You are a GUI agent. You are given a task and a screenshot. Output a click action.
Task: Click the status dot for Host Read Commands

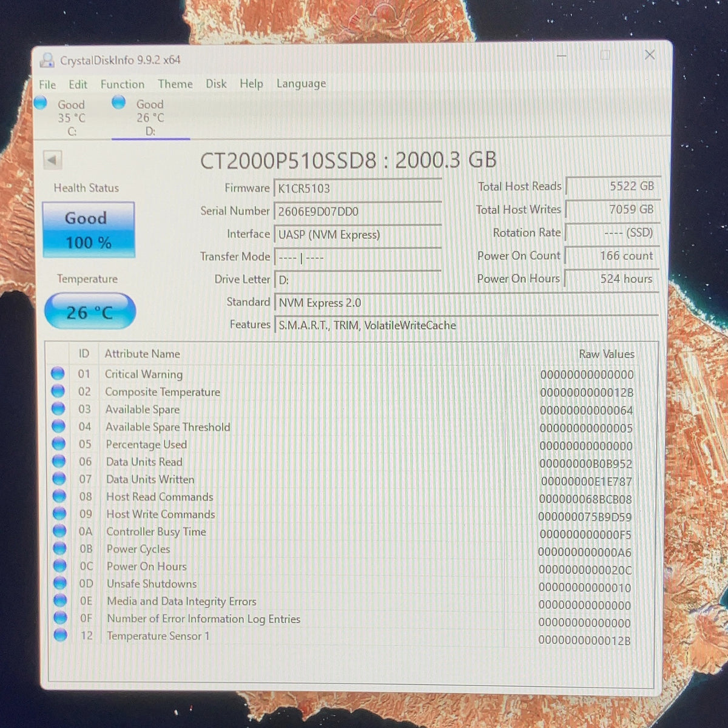tap(59, 496)
